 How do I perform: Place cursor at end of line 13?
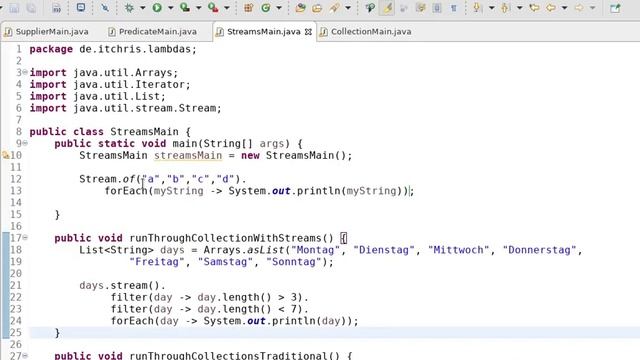(413, 191)
